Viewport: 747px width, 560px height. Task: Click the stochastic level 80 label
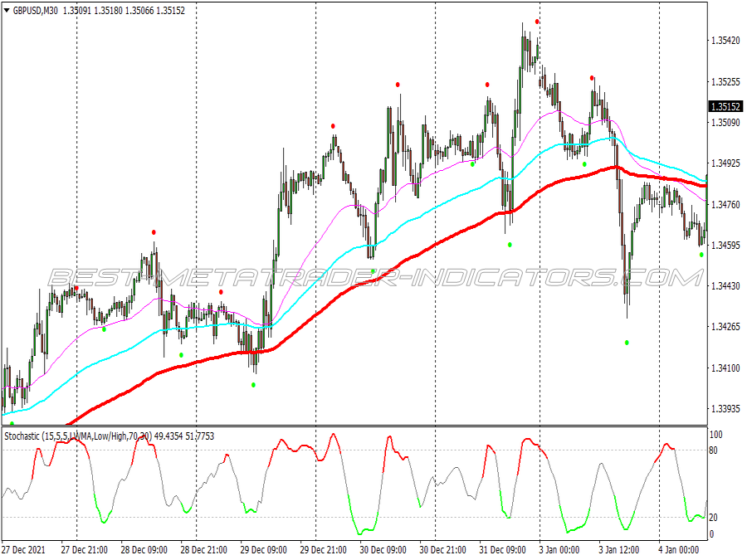click(x=713, y=450)
